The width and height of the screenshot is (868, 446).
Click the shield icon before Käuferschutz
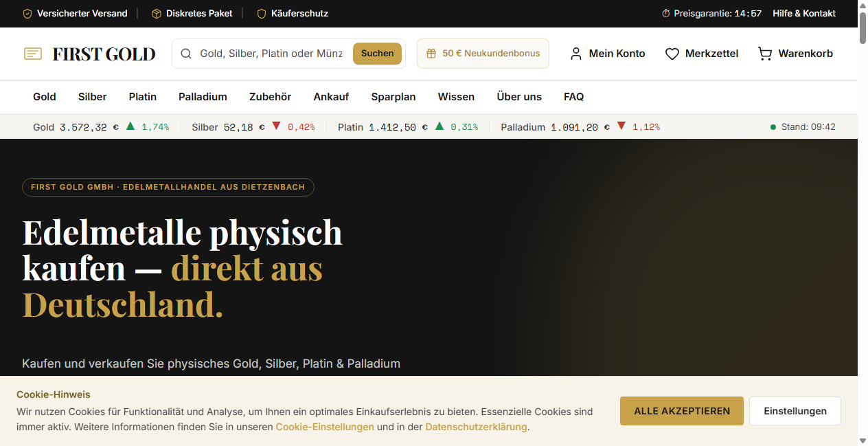click(x=262, y=14)
